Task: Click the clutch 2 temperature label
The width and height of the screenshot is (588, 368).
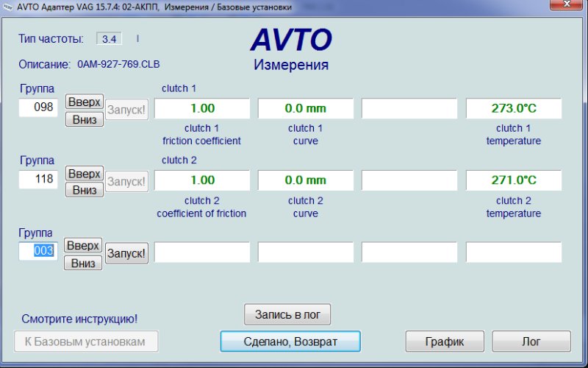Action: (514, 207)
